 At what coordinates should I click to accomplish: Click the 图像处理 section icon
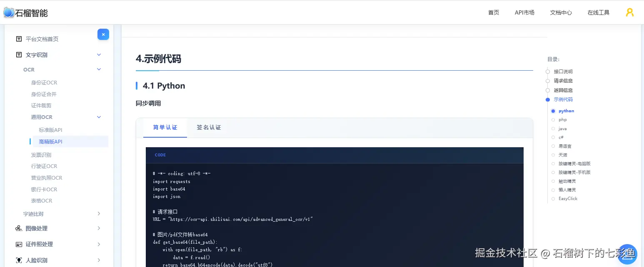[19, 228]
